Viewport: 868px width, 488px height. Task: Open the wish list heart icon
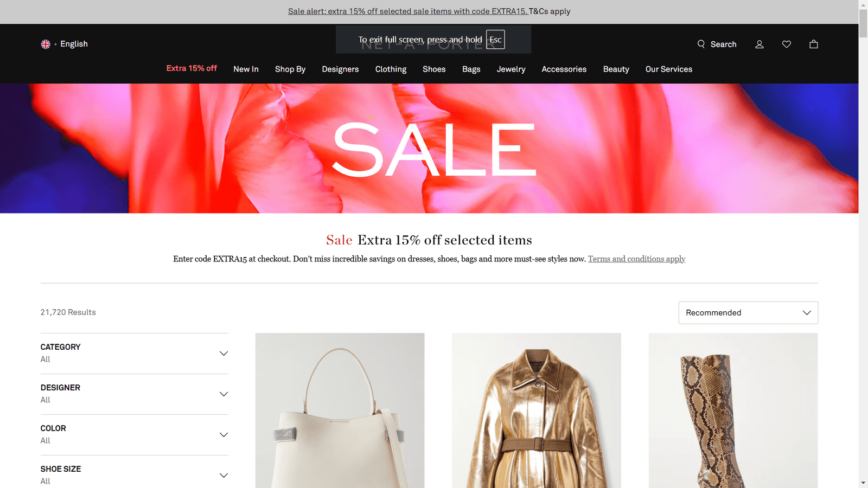pos(787,44)
